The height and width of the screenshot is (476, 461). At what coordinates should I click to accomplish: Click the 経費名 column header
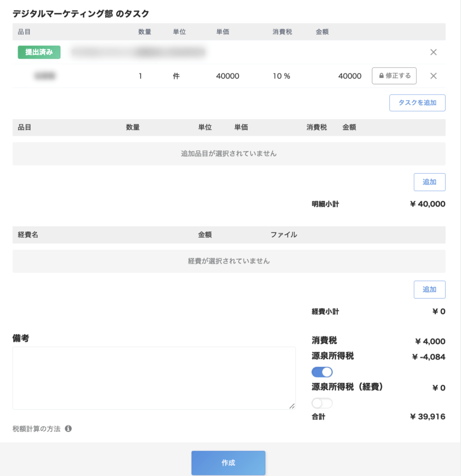tap(28, 235)
